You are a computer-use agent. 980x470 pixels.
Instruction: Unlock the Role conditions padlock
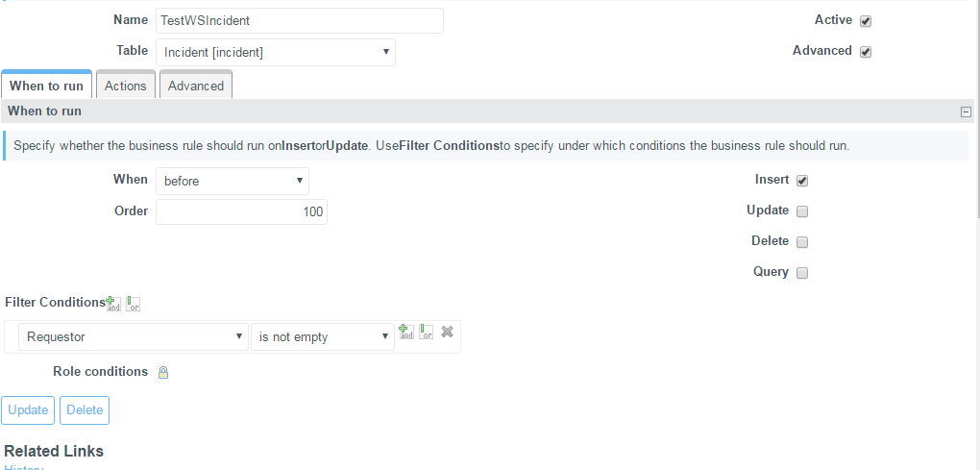click(163, 373)
